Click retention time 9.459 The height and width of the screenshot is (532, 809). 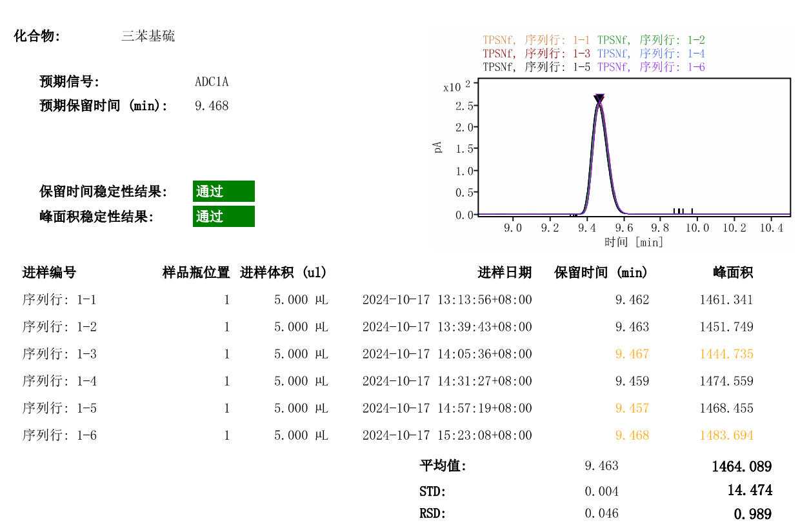click(632, 381)
